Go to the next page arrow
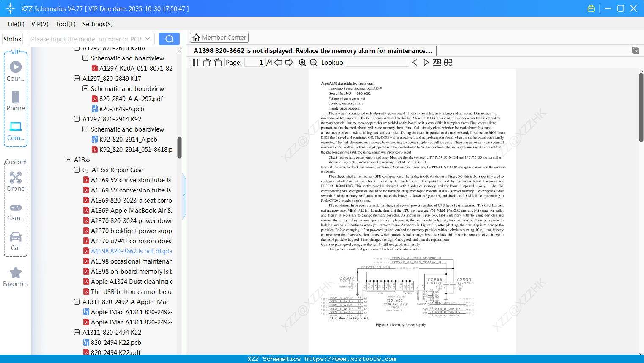 (289, 63)
